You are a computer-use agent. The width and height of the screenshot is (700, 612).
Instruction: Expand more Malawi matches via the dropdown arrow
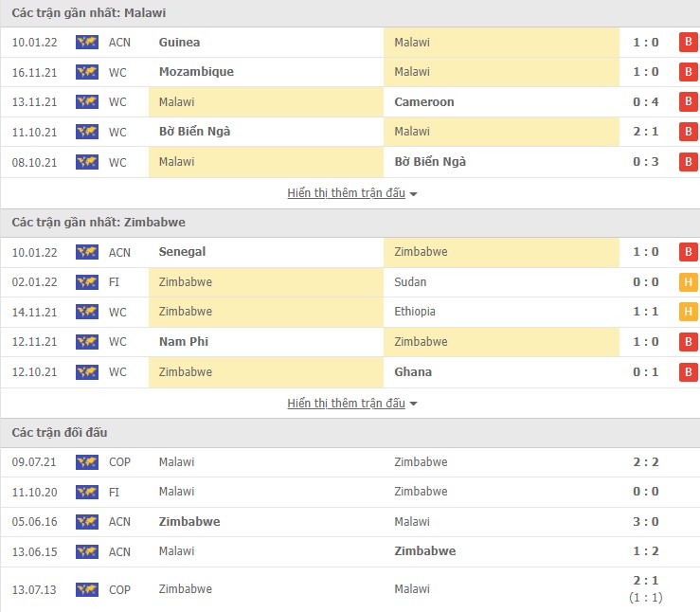pos(413,194)
